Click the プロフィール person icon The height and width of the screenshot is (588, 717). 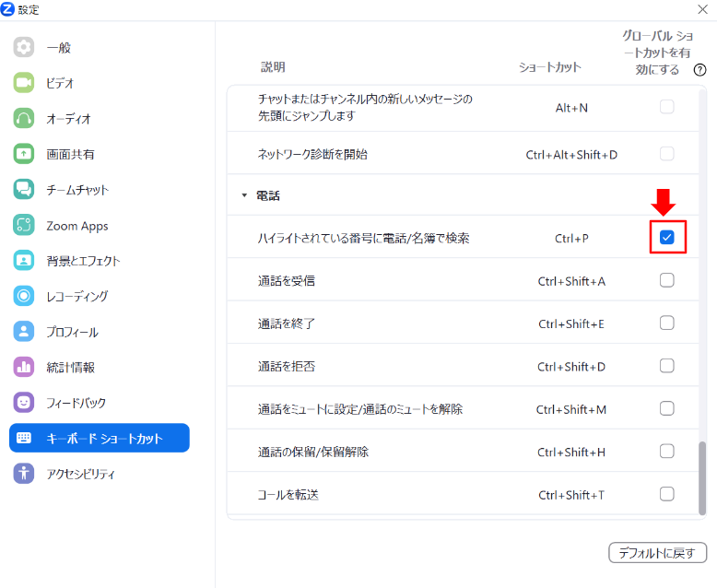point(24,332)
